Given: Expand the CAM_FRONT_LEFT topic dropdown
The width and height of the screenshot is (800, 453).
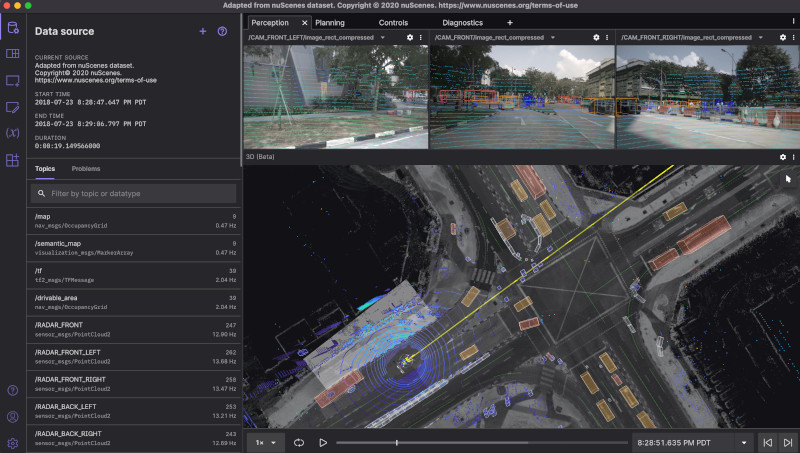Looking at the screenshot, I should coord(383,37).
